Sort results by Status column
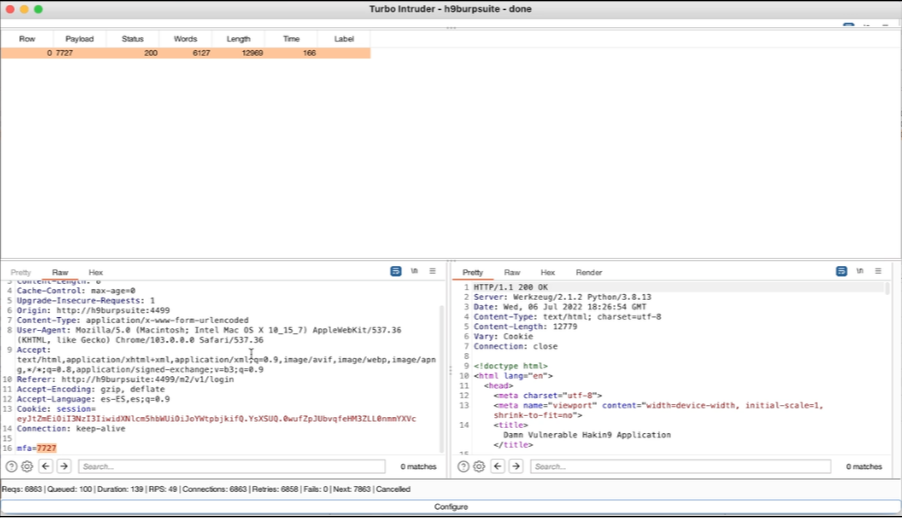This screenshot has height=518, width=902. [x=132, y=39]
